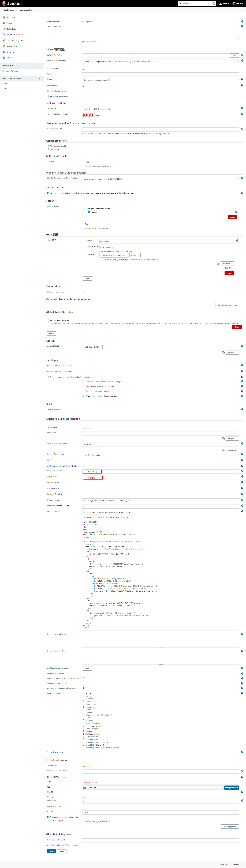
Task: Click the Test configuration button
Action: pyautogui.click(x=230, y=826)
